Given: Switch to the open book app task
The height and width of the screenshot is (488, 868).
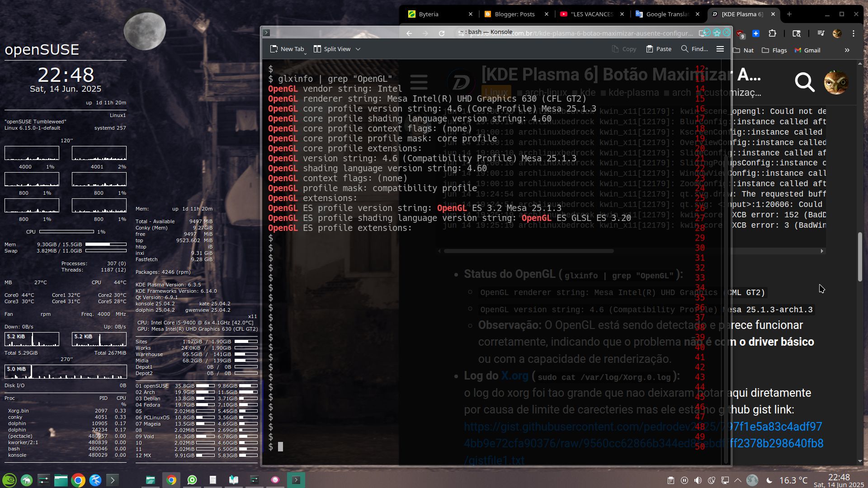Looking at the screenshot, I should tap(234, 480).
